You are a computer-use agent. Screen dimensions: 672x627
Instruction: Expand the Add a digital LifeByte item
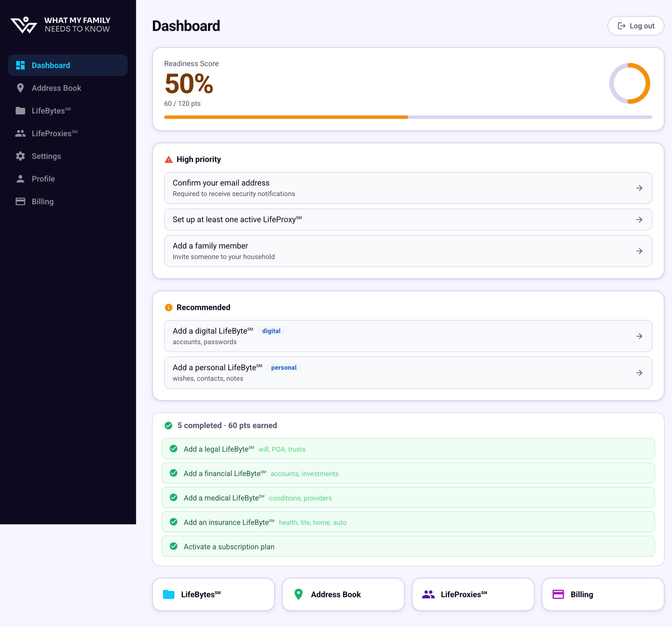point(639,336)
